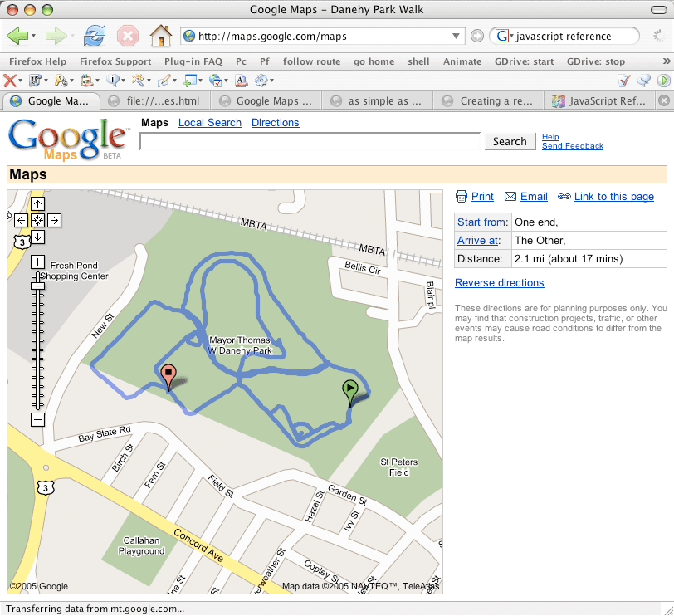This screenshot has height=616, width=674.
Task: Click the Go button beside the address bar
Action: click(477, 36)
